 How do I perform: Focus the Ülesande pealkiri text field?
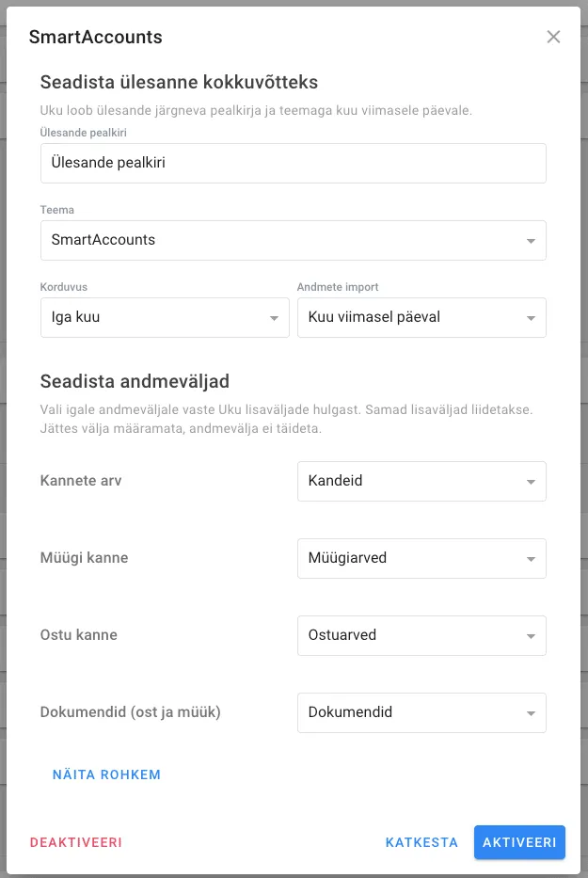pos(293,163)
